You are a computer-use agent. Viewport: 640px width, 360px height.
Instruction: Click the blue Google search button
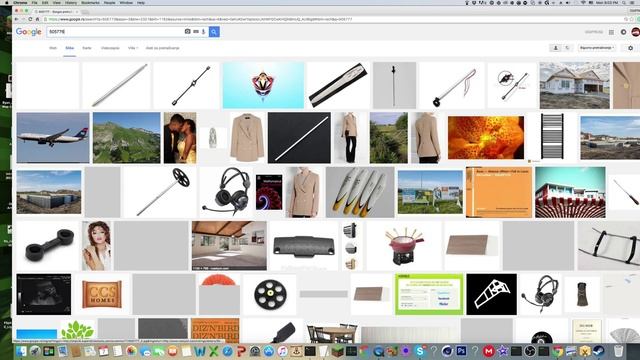click(214, 31)
